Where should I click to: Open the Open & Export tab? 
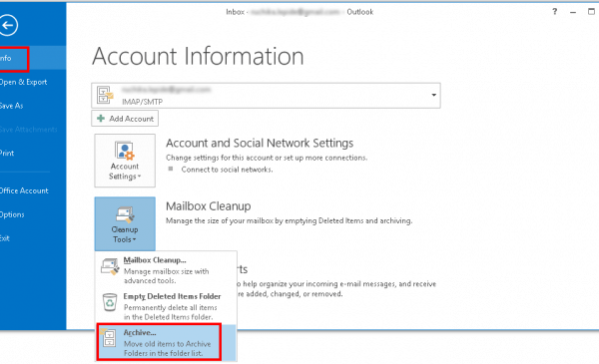(24, 82)
